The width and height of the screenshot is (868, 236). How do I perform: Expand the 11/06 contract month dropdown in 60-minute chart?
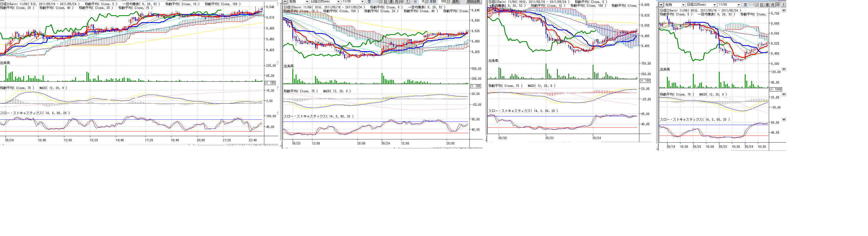739,5
